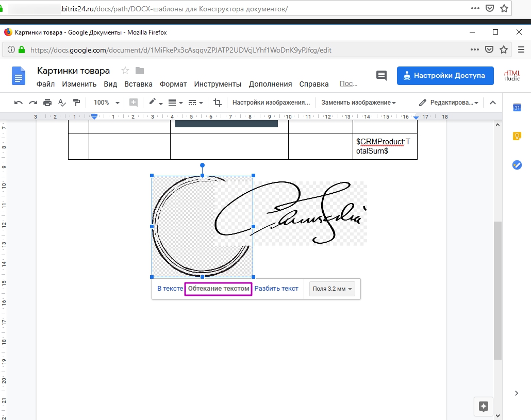The image size is (531, 420).
Task: Open the Формат menu
Action: coord(173,84)
